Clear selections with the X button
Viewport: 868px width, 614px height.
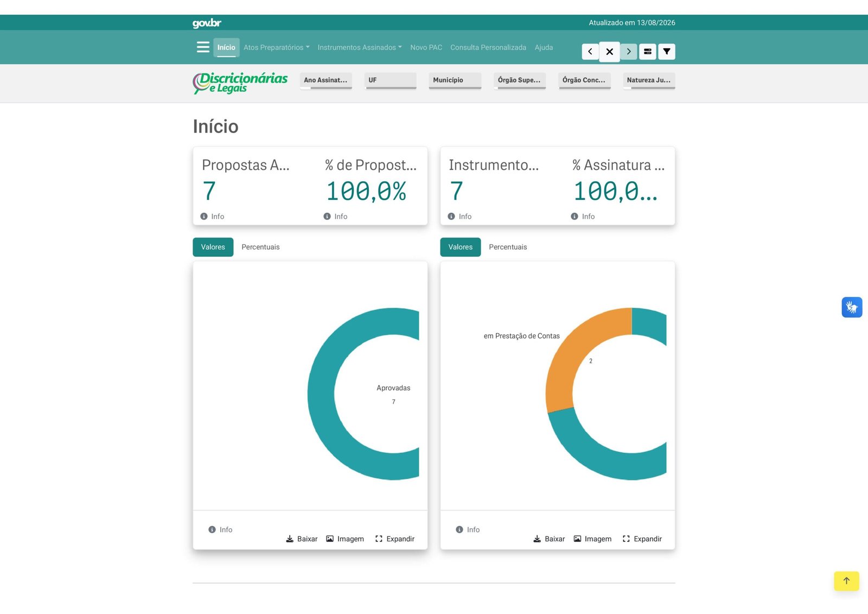[610, 52]
